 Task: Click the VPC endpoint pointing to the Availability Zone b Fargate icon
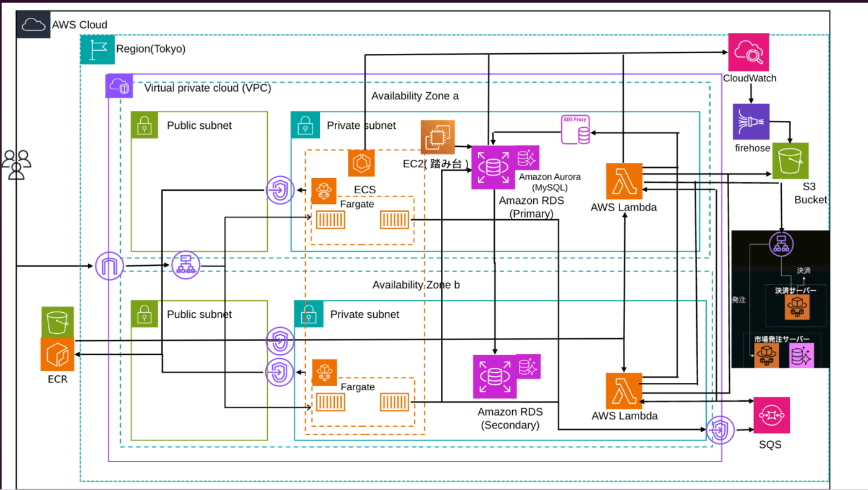point(280,372)
